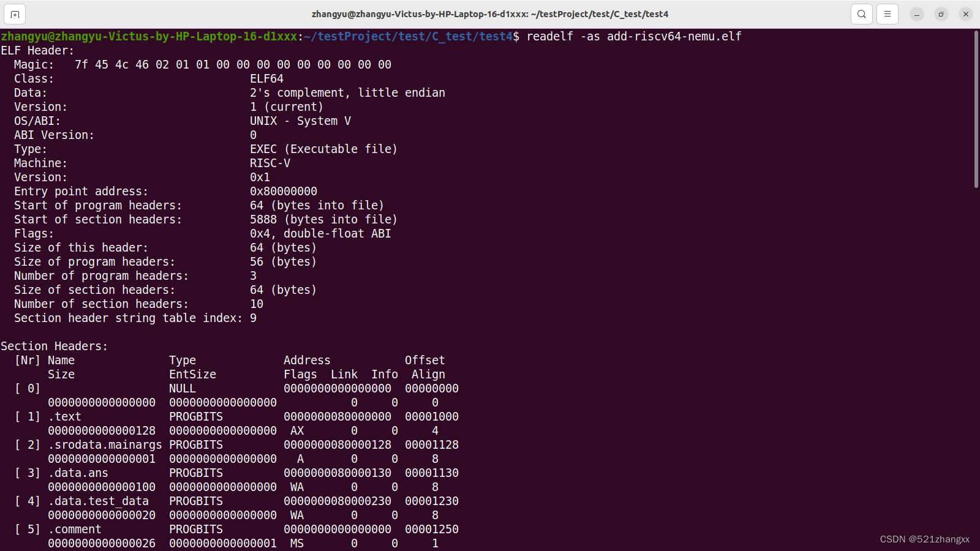Click the 'MS' flags value
The image size is (980, 551).
297,543
